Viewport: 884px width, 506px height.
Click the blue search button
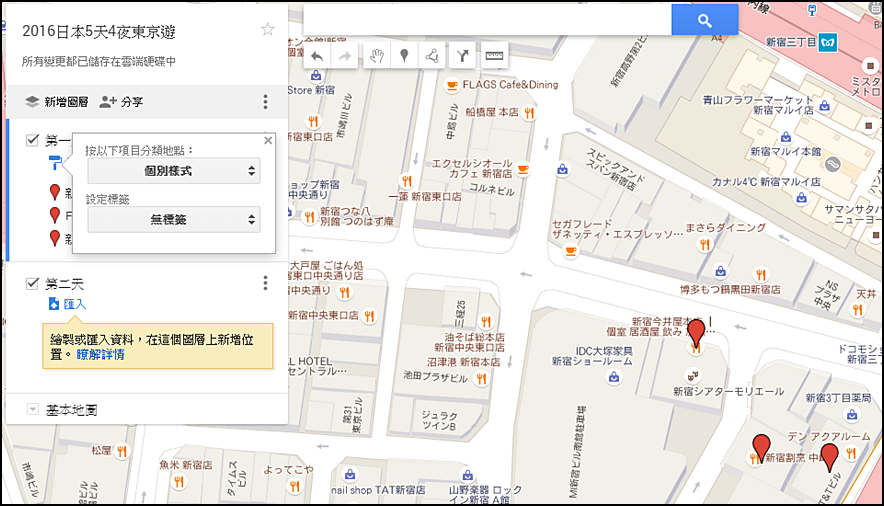(x=705, y=20)
